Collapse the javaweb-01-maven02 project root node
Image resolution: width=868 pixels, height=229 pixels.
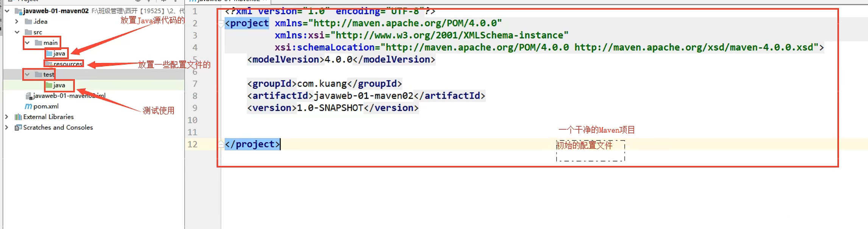(x=7, y=11)
